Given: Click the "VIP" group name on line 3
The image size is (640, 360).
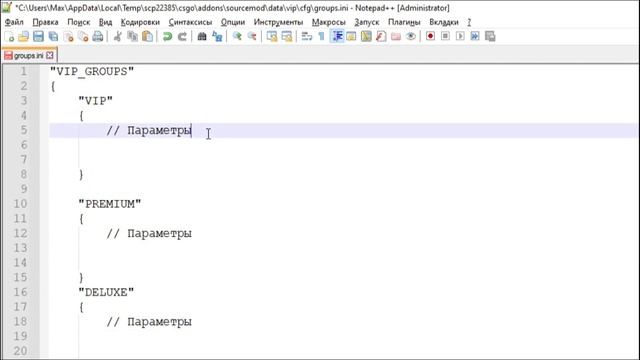Looking at the screenshot, I should 96,101.
